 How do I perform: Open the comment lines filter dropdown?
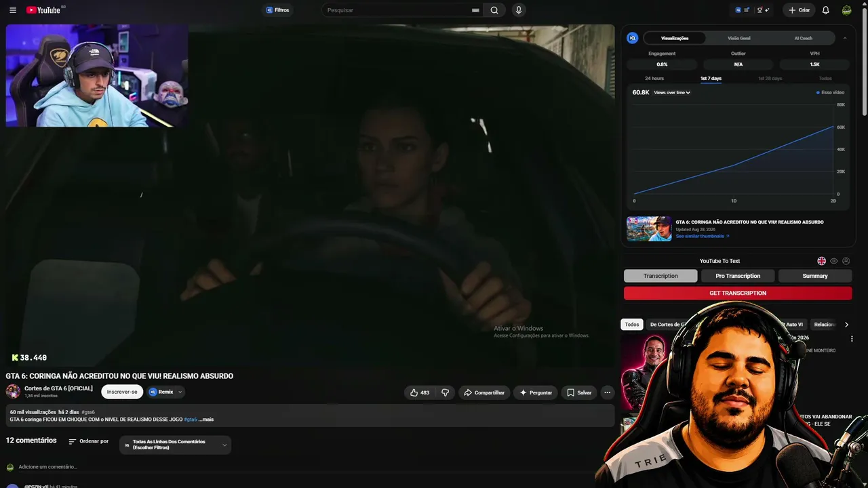click(x=176, y=445)
